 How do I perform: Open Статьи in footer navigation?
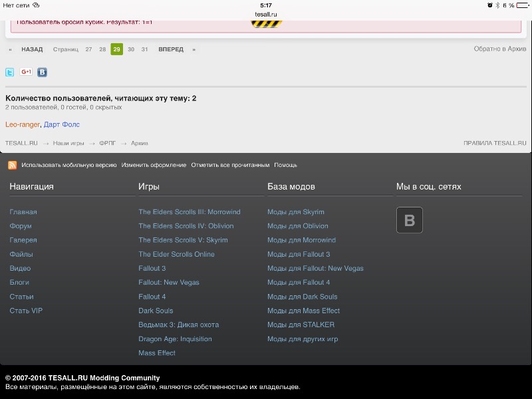pos(21,297)
